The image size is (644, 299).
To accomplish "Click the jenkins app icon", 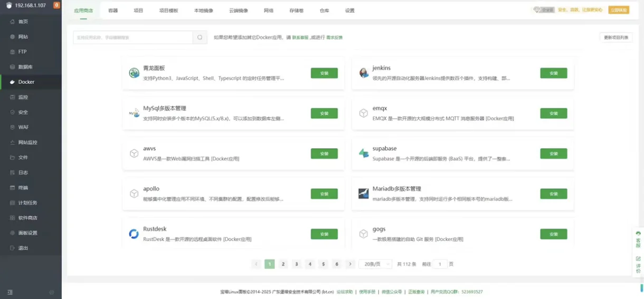I will (x=364, y=73).
